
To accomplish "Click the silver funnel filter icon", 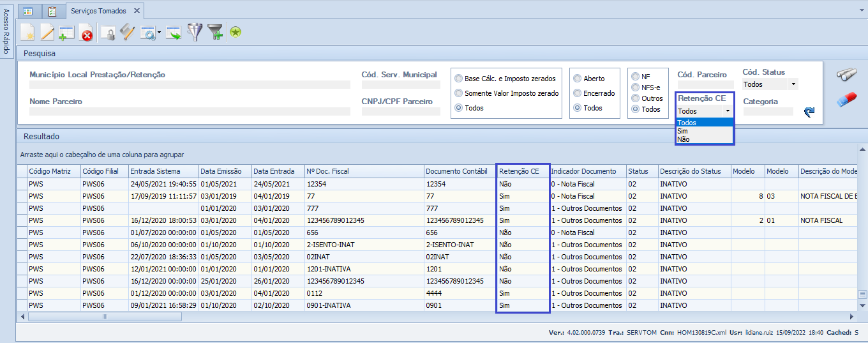I will pos(194,32).
